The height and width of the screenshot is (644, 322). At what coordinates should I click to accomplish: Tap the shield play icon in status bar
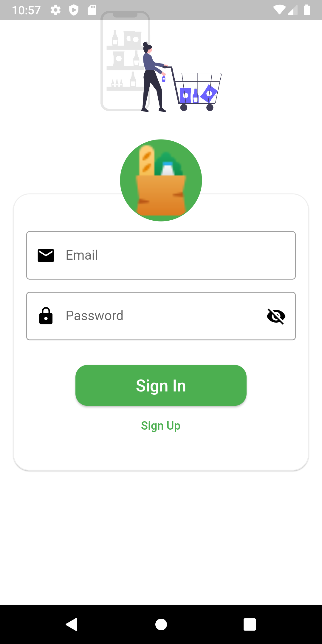74,10
